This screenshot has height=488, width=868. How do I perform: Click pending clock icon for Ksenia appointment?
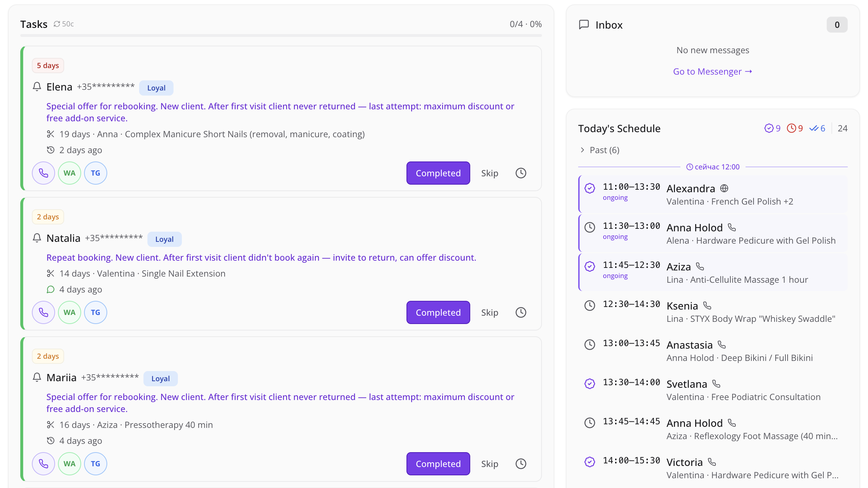pyautogui.click(x=590, y=306)
